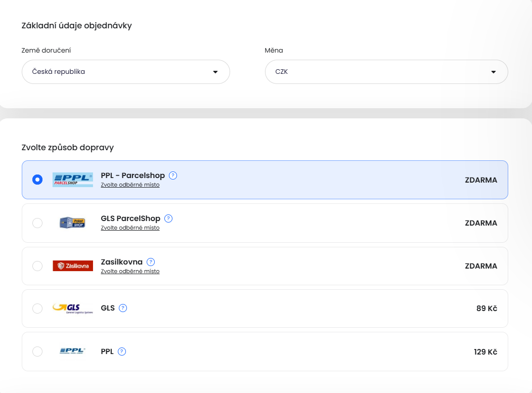
Task: Click the arrow in Česká republika dropdown
Action: [x=215, y=72]
